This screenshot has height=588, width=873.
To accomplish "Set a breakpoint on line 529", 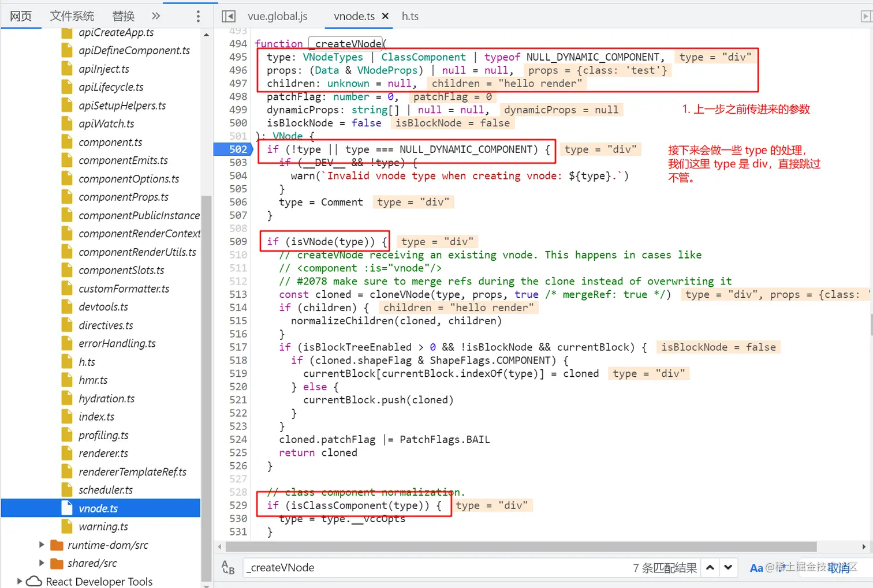I will tap(238, 505).
